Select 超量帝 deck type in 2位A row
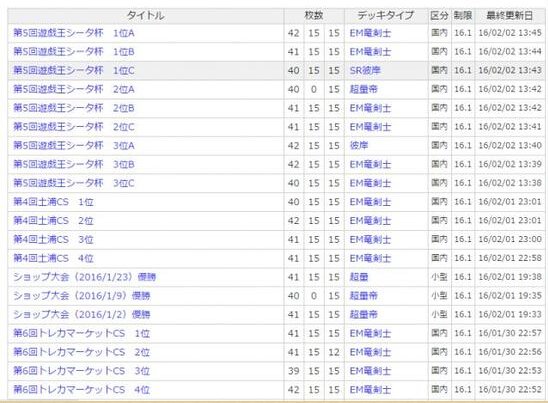Image resolution: width=548 pixels, height=403 pixels. coord(363,89)
